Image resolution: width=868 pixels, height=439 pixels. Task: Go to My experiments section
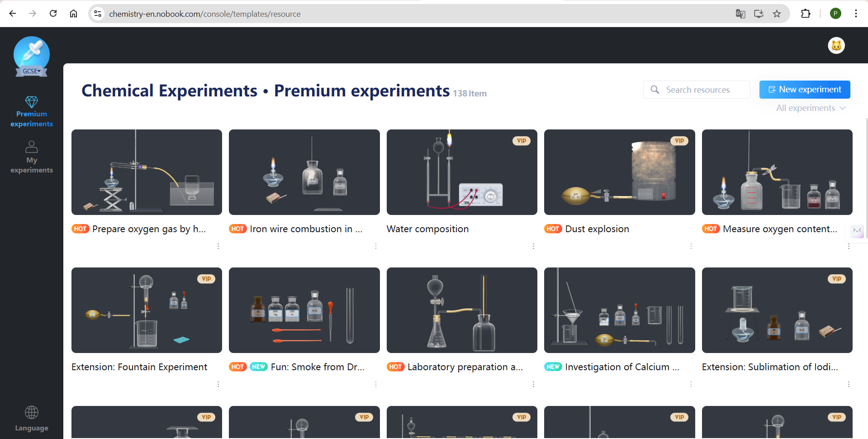32,157
